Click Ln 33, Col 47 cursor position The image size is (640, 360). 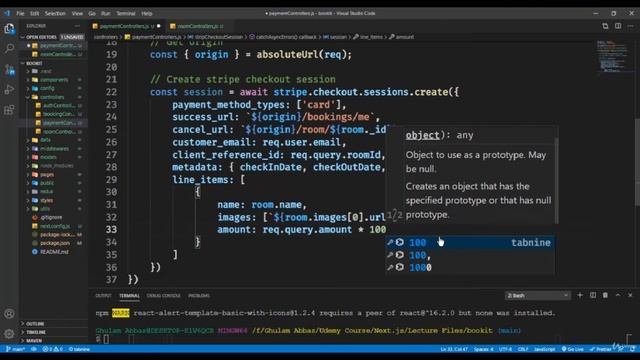[454, 349]
